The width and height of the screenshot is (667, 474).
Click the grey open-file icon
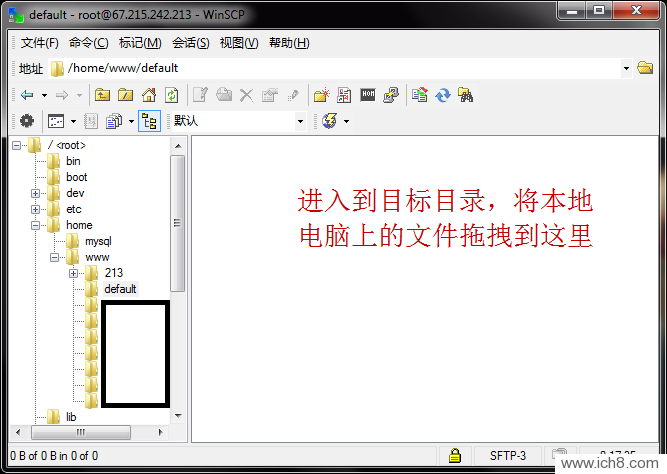[x=224, y=95]
